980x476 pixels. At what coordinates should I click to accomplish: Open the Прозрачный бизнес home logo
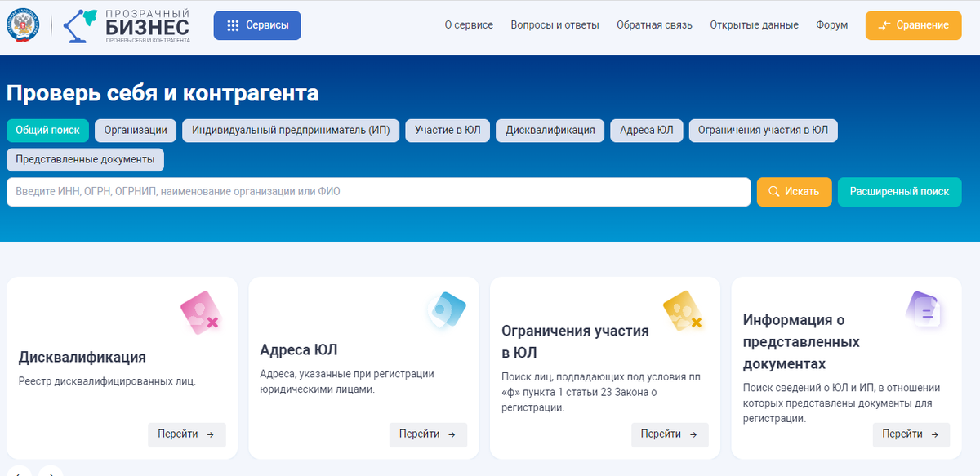tap(127, 25)
